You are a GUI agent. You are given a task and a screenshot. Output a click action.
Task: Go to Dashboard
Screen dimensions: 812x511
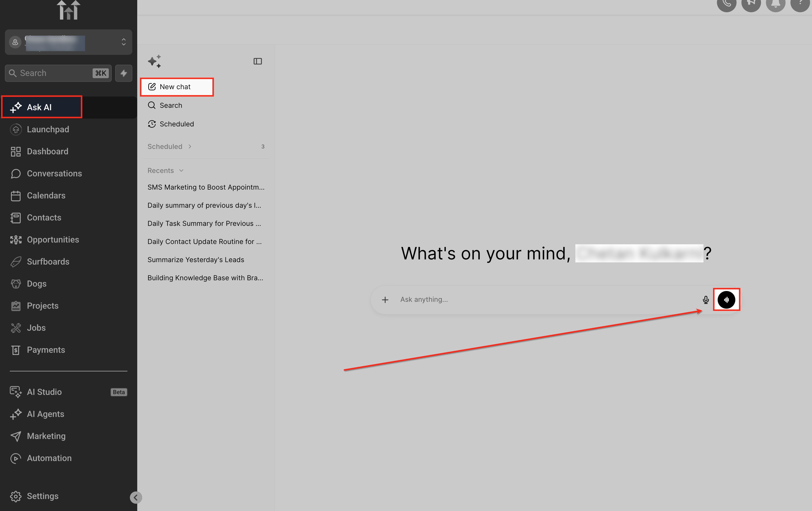(x=48, y=151)
